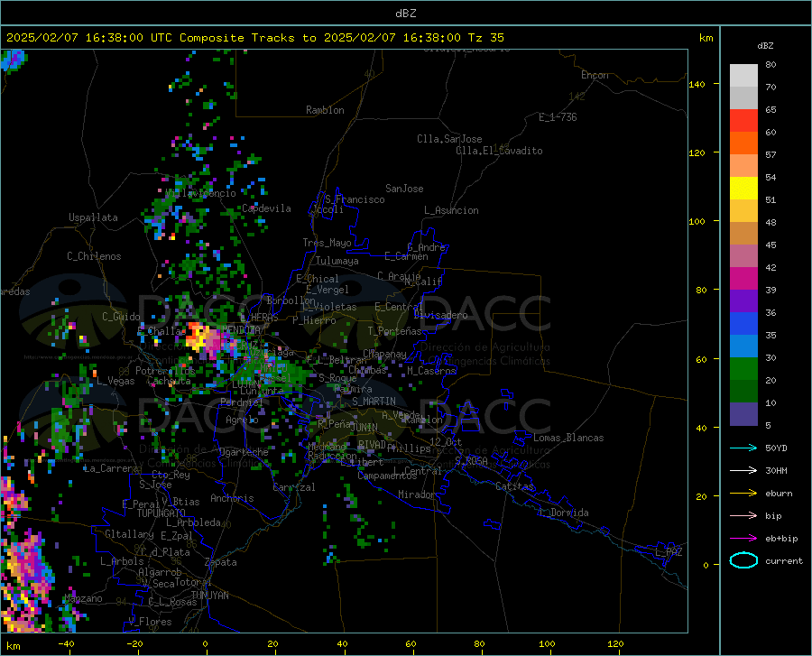812x656 pixels.
Task: Click the Divisadero label
Action: [440, 315]
